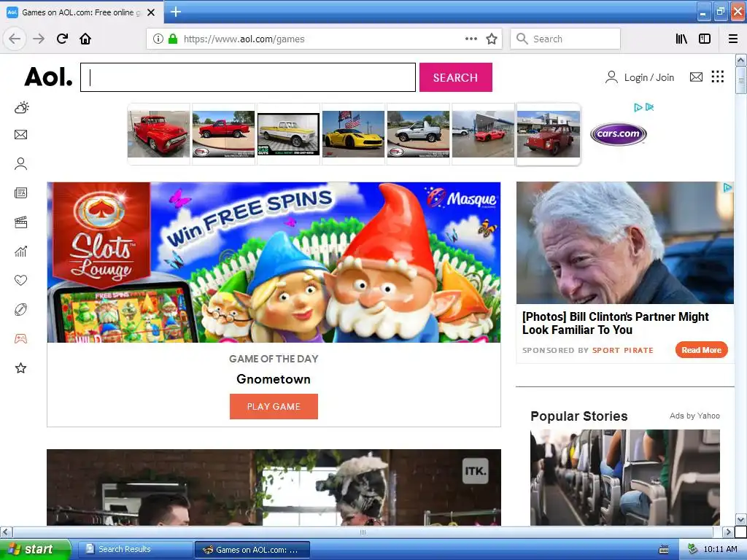This screenshot has width=747, height=560.
Task: Open the Games controller sidebar icon
Action: (x=20, y=338)
